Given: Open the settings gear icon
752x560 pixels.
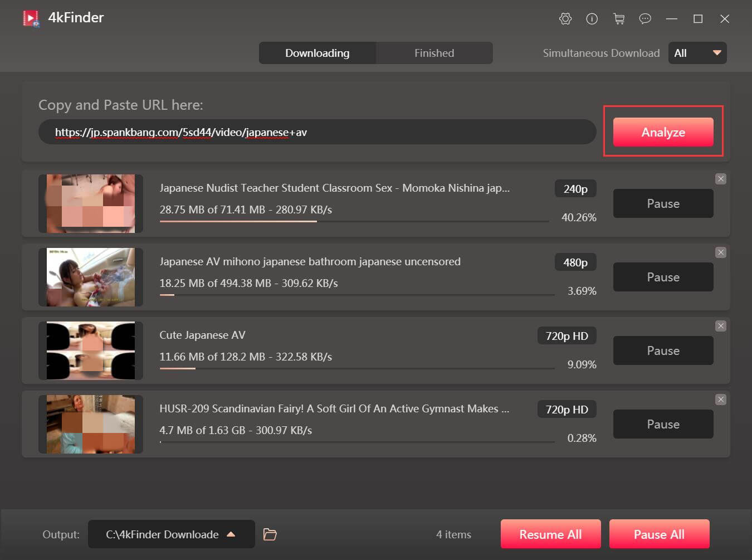Looking at the screenshot, I should click(565, 19).
